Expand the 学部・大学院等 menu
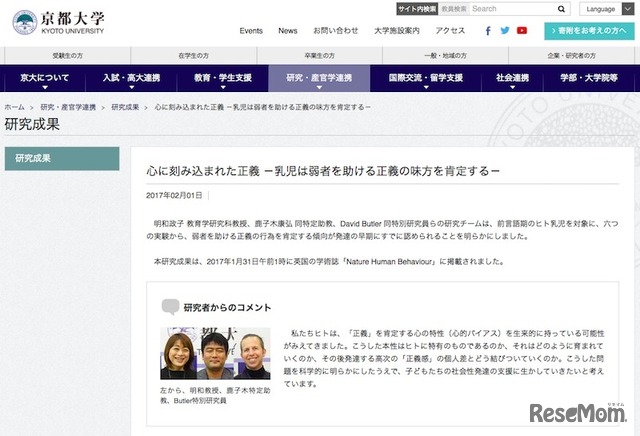The height and width of the screenshot is (436, 640). (x=589, y=78)
